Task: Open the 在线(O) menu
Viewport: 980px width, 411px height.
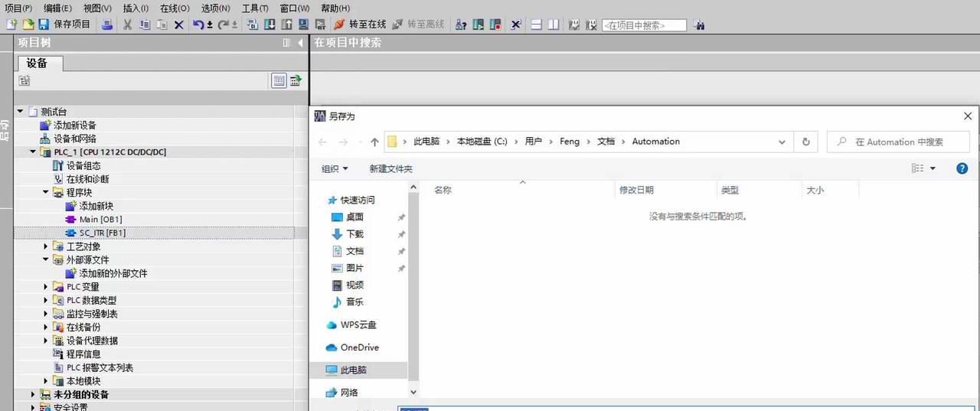Action: tap(175, 8)
